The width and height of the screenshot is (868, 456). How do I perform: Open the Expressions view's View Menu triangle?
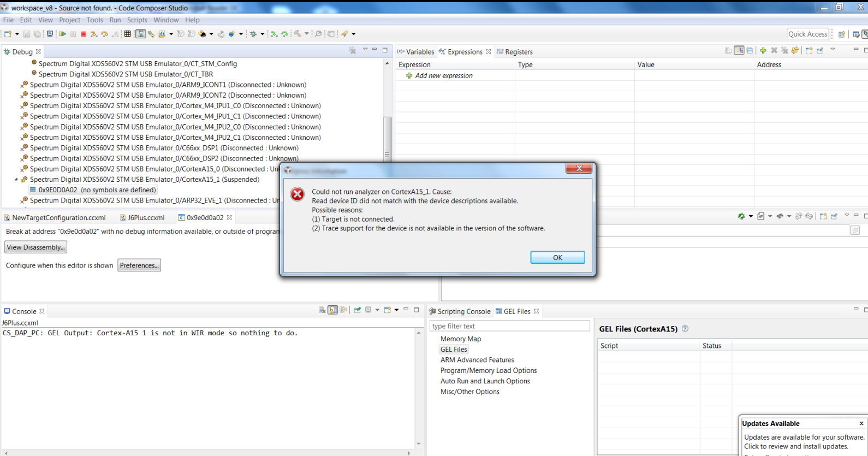[833, 50]
